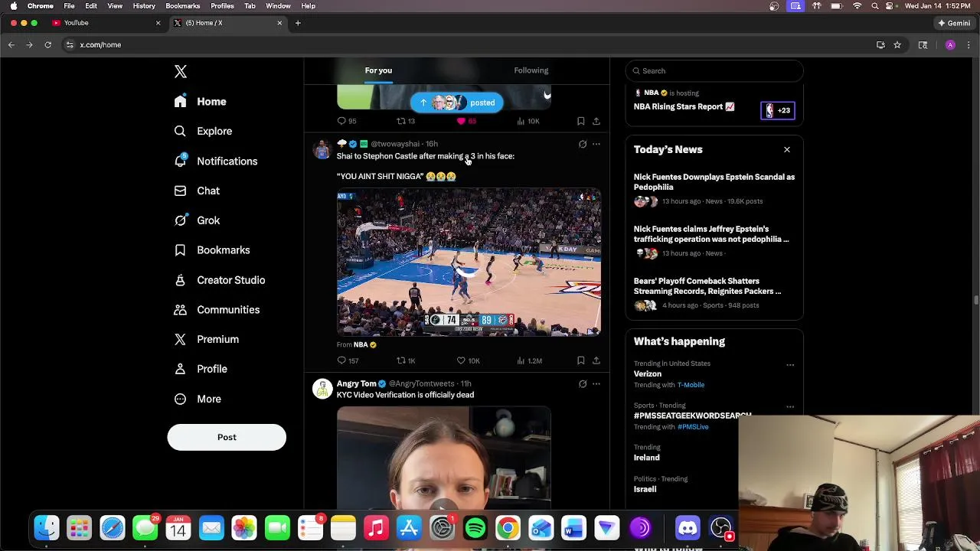Open options for the Verizon trend
Image resolution: width=980 pixels, height=551 pixels.
pos(790,365)
